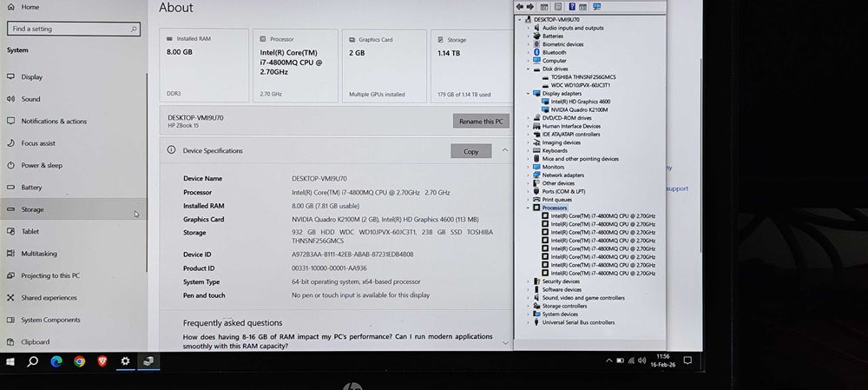The image size is (868, 390).
Task: Select Sound, video and game controllers row
Action: [x=583, y=297]
